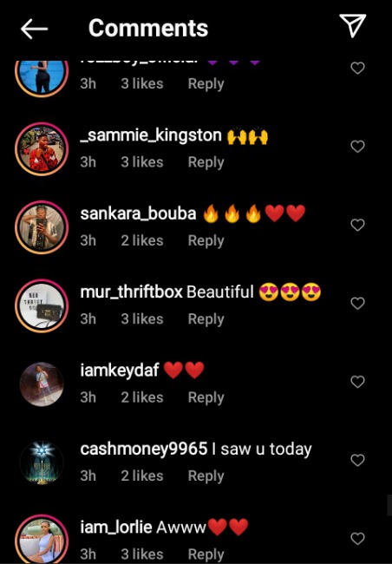Like sankara_bouba's comment heart icon
This screenshot has width=392, height=564.
coord(357,225)
